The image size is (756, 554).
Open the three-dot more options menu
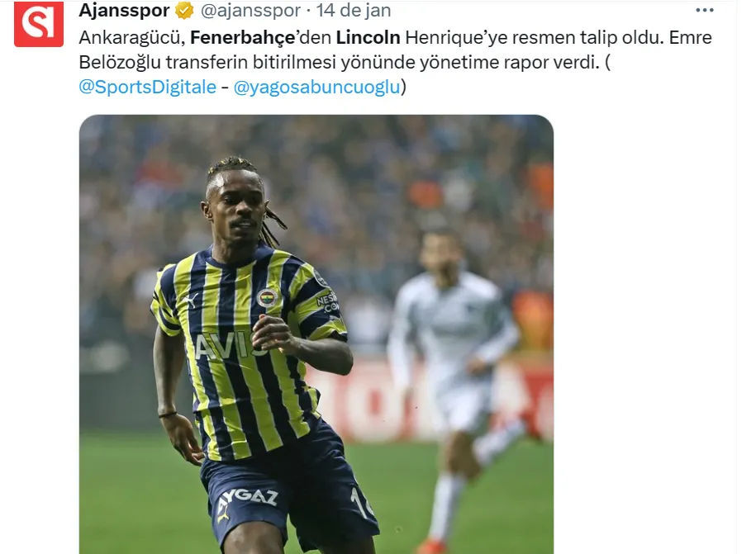tap(705, 10)
